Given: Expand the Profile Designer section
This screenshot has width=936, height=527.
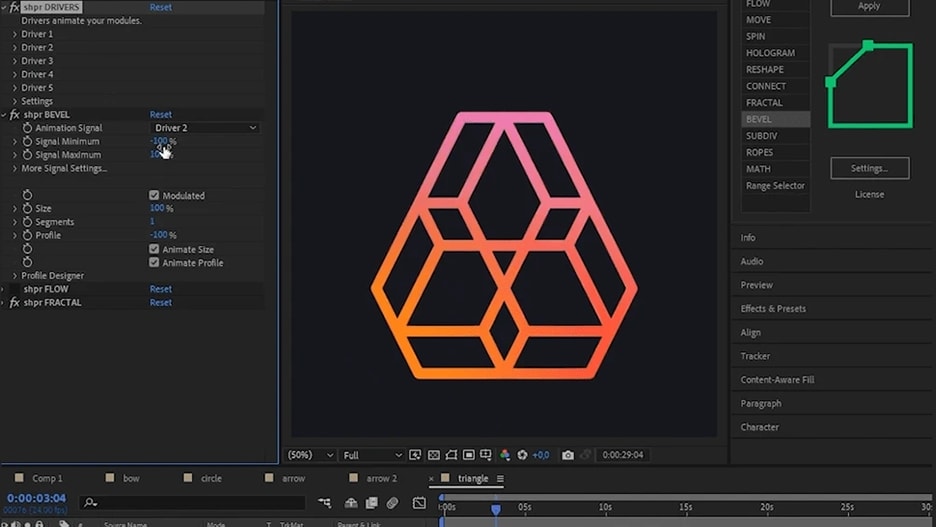Looking at the screenshot, I should (14, 276).
